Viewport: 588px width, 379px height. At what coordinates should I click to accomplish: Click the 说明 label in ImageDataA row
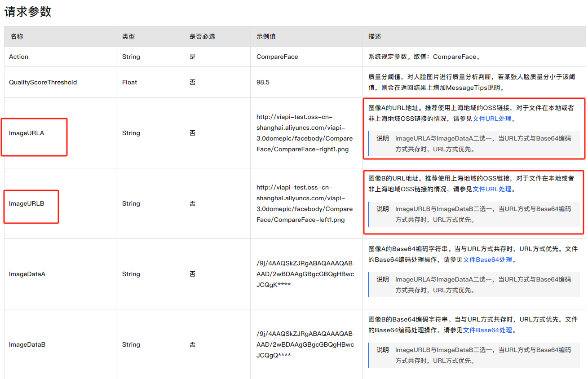[383, 279]
